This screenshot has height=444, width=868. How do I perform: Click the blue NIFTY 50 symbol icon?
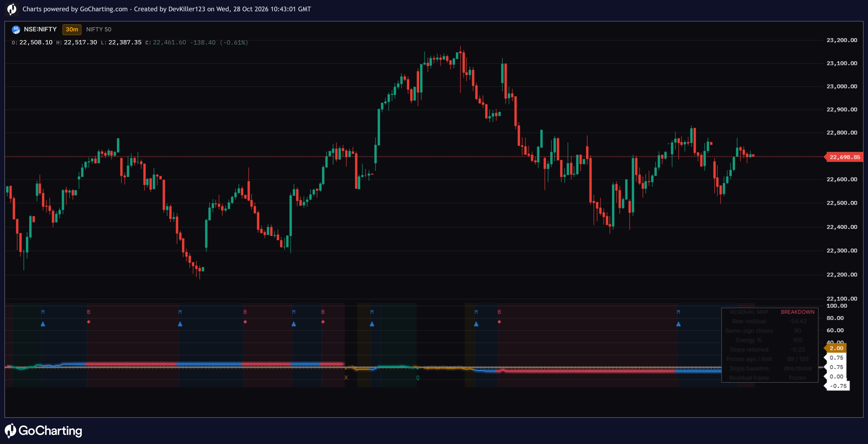(x=16, y=30)
